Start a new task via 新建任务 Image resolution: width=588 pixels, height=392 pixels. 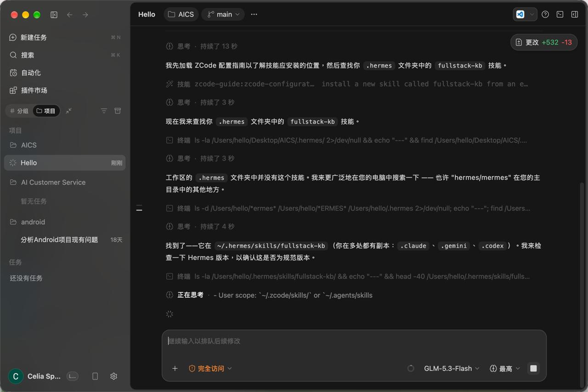pos(65,37)
